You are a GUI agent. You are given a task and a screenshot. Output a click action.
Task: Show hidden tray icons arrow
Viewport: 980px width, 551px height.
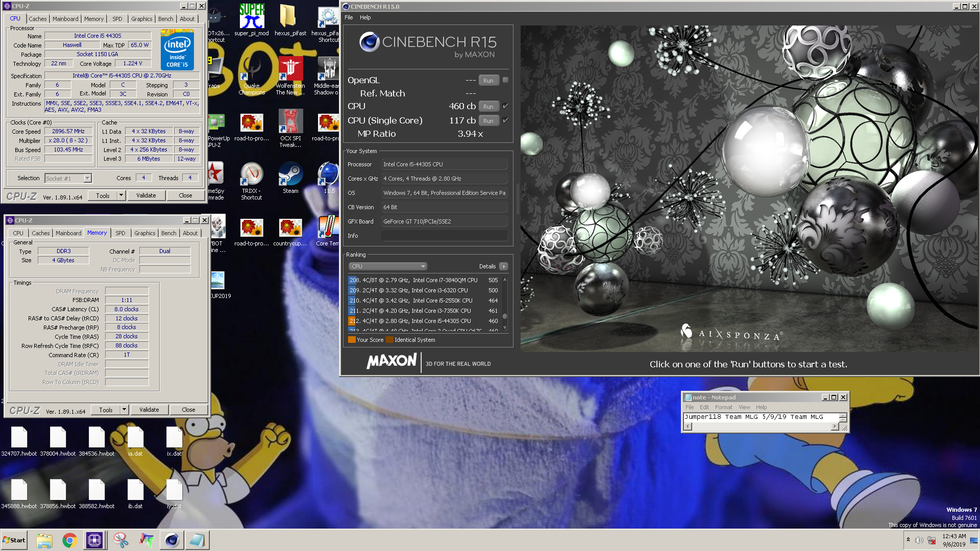[x=908, y=540]
